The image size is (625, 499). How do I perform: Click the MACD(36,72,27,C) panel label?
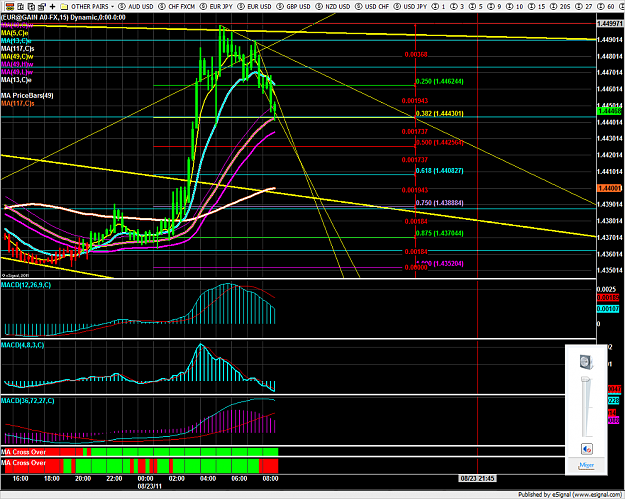[28, 401]
